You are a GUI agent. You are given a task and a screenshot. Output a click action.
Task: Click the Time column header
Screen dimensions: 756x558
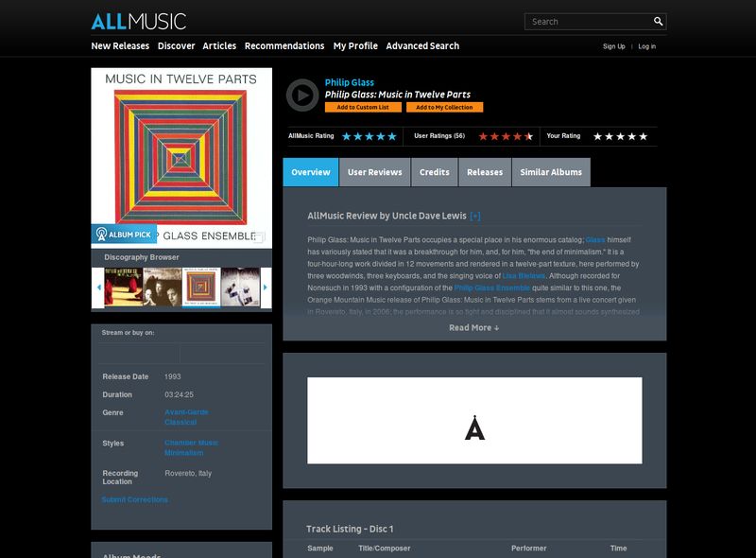click(x=618, y=549)
